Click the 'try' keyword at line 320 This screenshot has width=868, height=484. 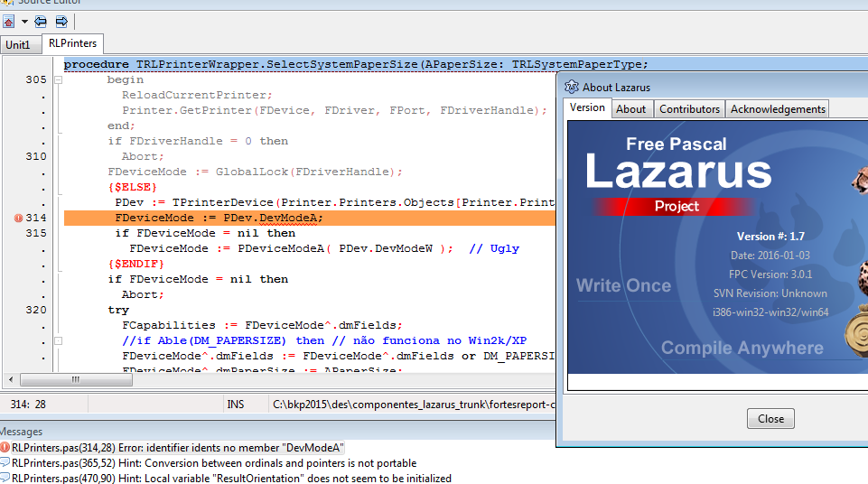click(118, 310)
